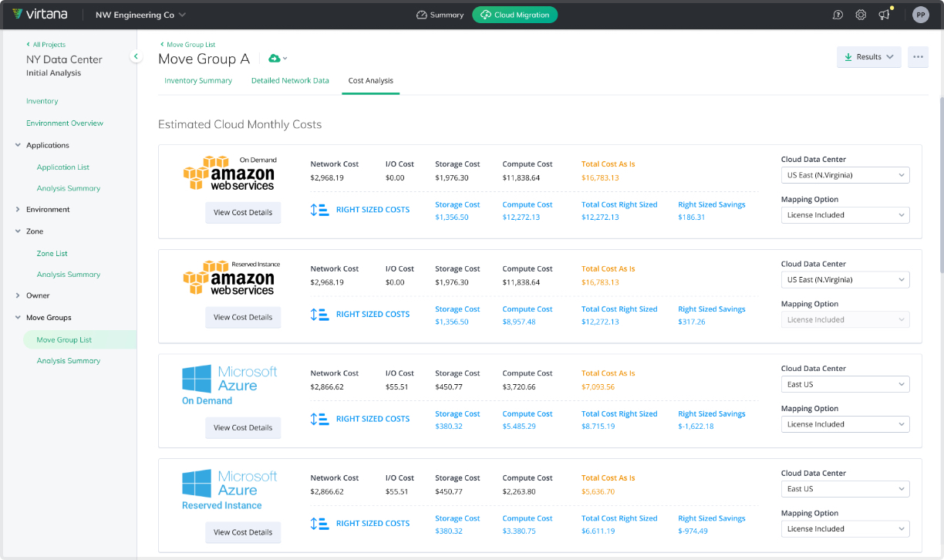Click the $5,636.70 Total Cost As Is value
944x560 pixels.
[x=598, y=491]
